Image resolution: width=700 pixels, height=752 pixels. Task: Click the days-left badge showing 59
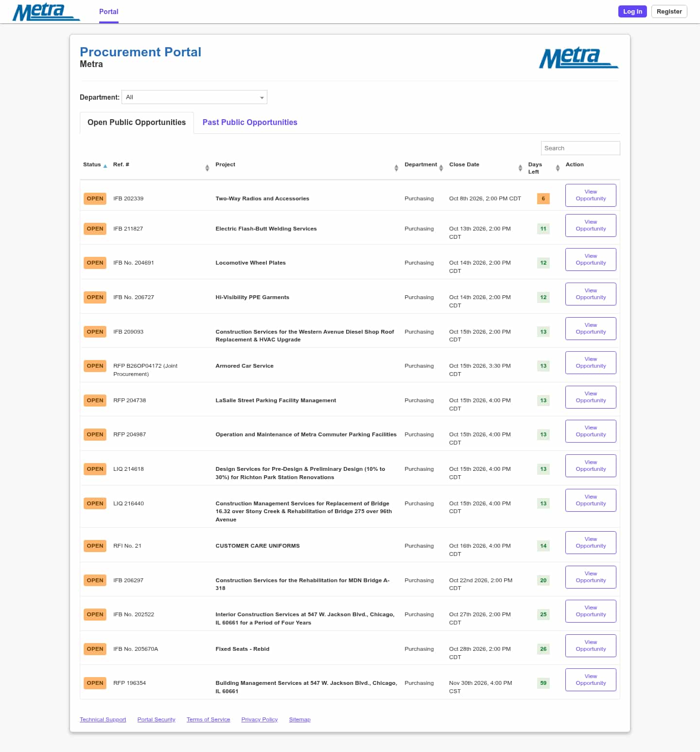pyautogui.click(x=543, y=683)
